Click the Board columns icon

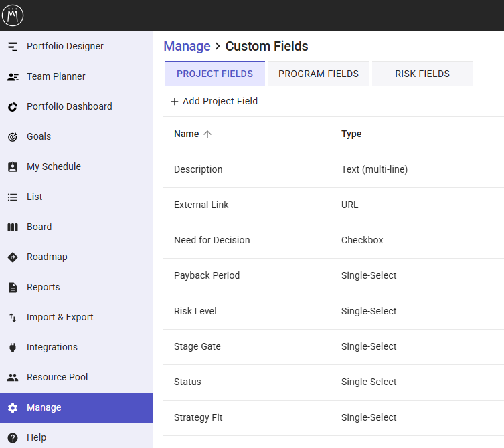pyautogui.click(x=13, y=227)
